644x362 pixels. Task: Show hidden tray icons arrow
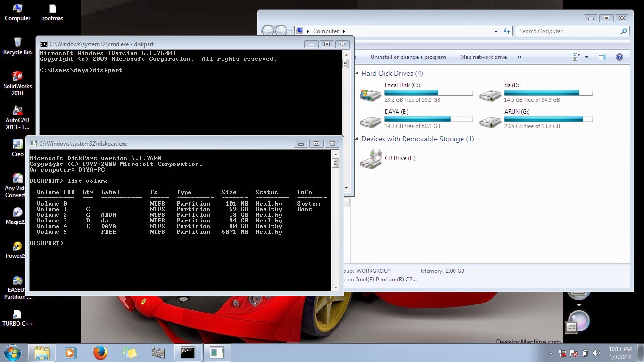(x=551, y=353)
